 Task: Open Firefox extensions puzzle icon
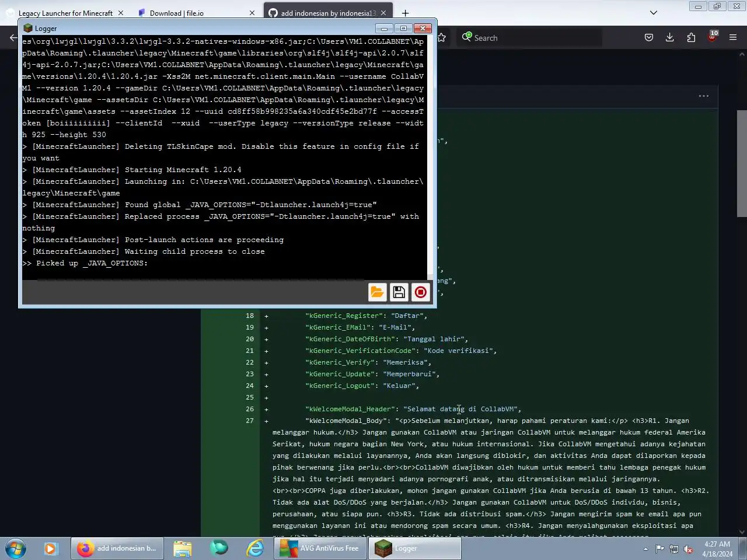(691, 37)
